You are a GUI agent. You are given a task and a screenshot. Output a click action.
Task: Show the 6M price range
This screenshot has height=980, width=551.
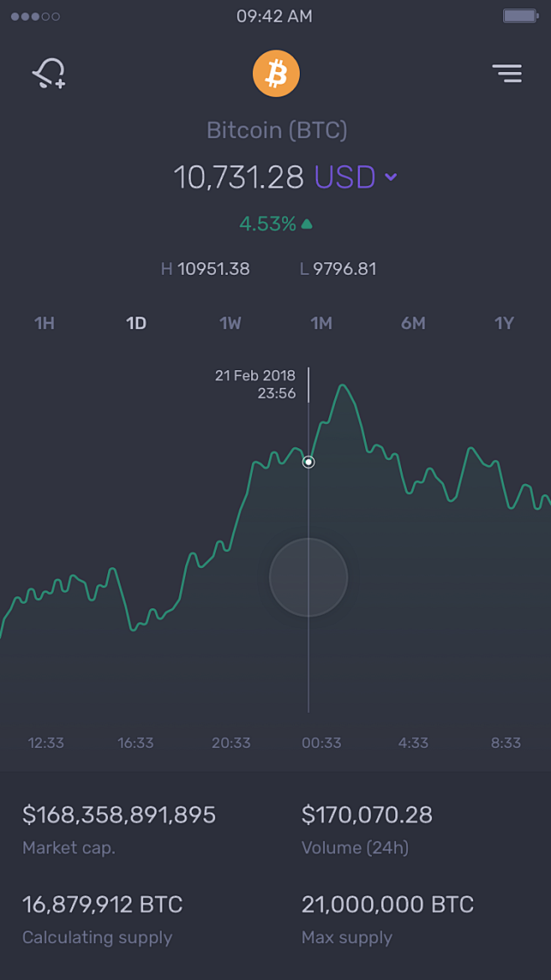tap(413, 323)
